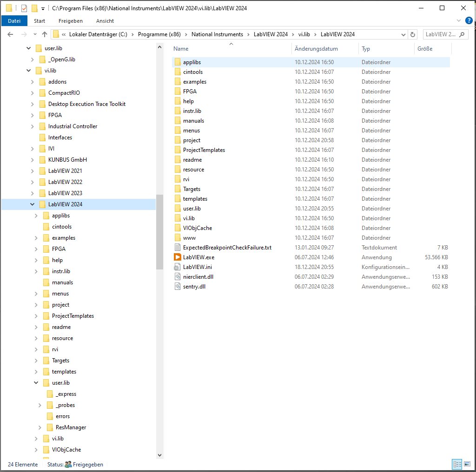The width and height of the screenshot is (476, 472).
Task: Open the Datei menu
Action: (14, 21)
